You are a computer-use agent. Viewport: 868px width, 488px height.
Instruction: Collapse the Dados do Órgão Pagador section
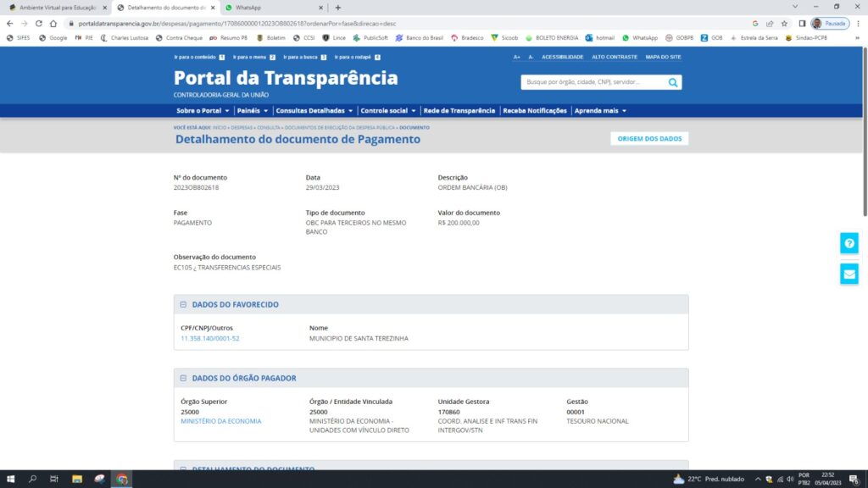(x=183, y=378)
